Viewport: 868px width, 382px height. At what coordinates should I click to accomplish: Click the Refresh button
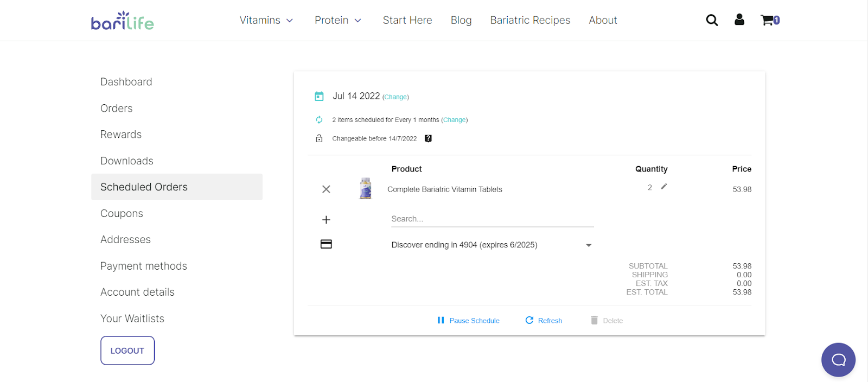click(x=544, y=321)
